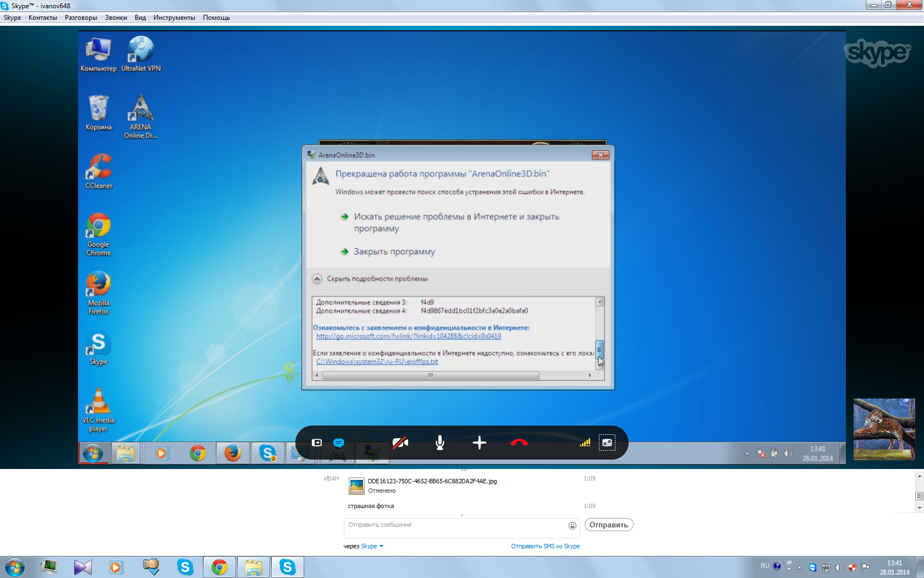Open the Контакты menu

pyautogui.click(x=43, y=18)
